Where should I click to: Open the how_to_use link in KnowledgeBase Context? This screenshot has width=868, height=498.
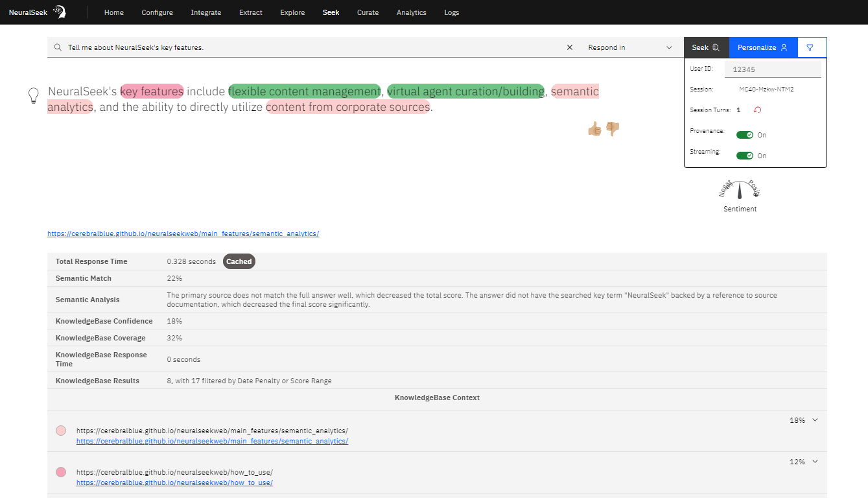point(174,482)
